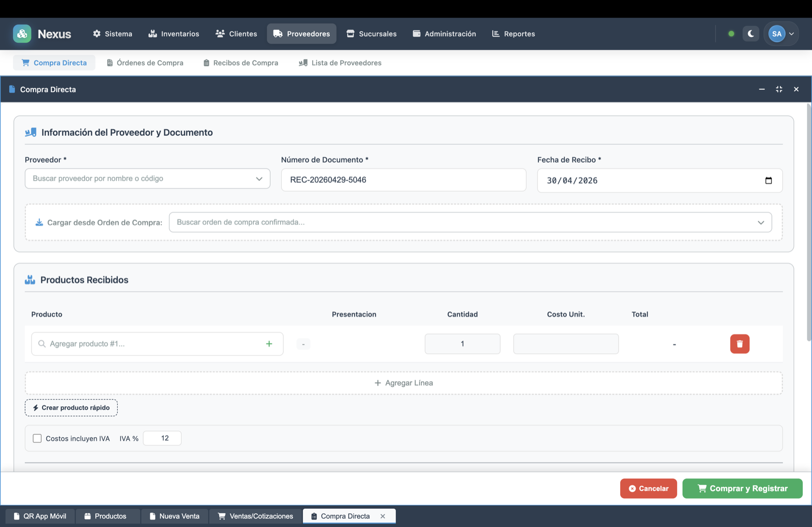Edit the IVA % percentage value field
812x527 pixels.
[162, 438]
